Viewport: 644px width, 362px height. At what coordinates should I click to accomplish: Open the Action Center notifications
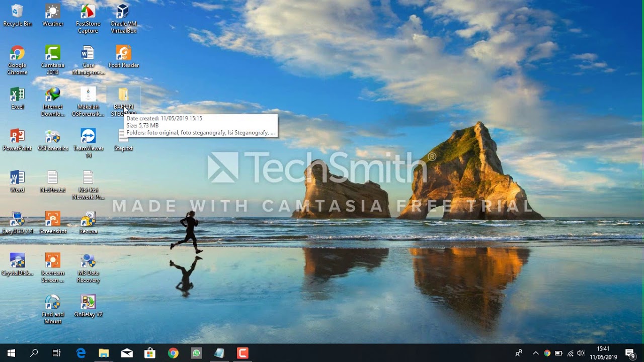pos(630,353)
